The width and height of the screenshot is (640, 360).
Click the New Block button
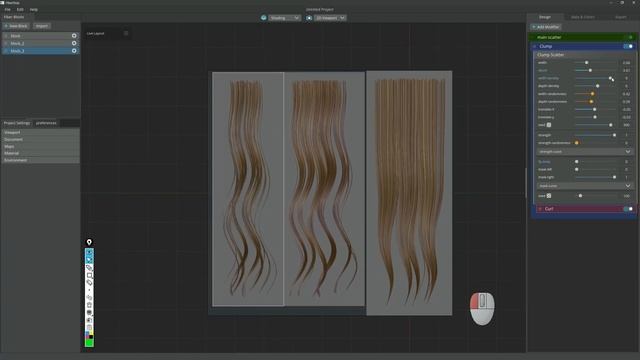click(16, 26)
